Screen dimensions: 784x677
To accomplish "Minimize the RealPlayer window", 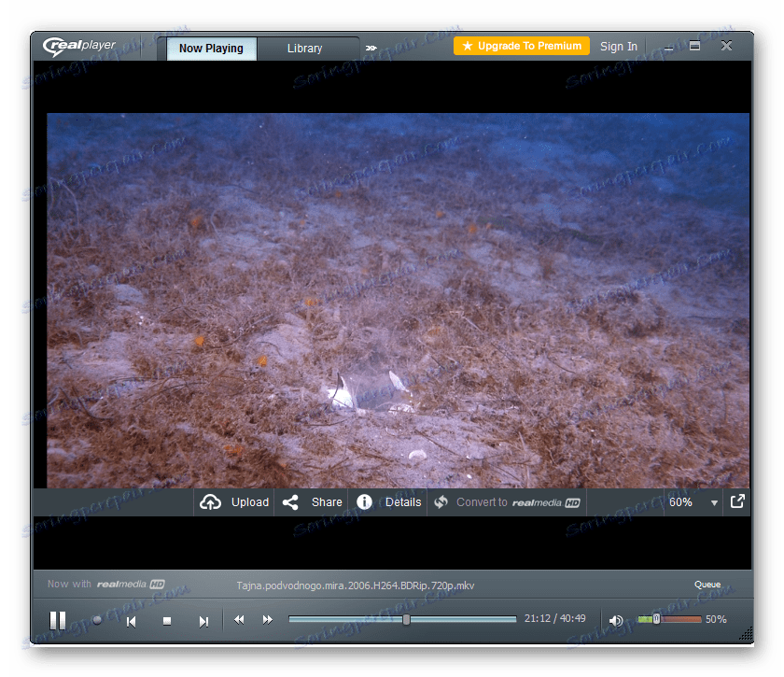I will pyautogui.click(x=668, y=48).
